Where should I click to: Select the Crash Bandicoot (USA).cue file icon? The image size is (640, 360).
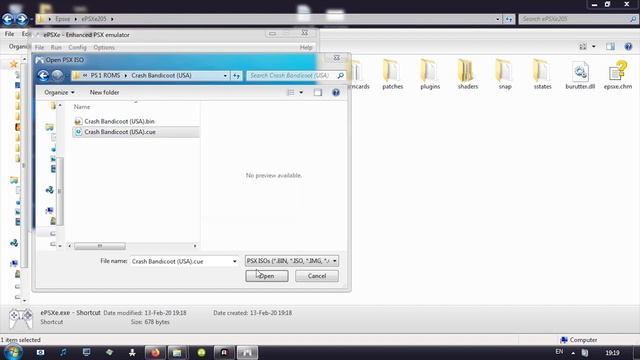[78, 132]
